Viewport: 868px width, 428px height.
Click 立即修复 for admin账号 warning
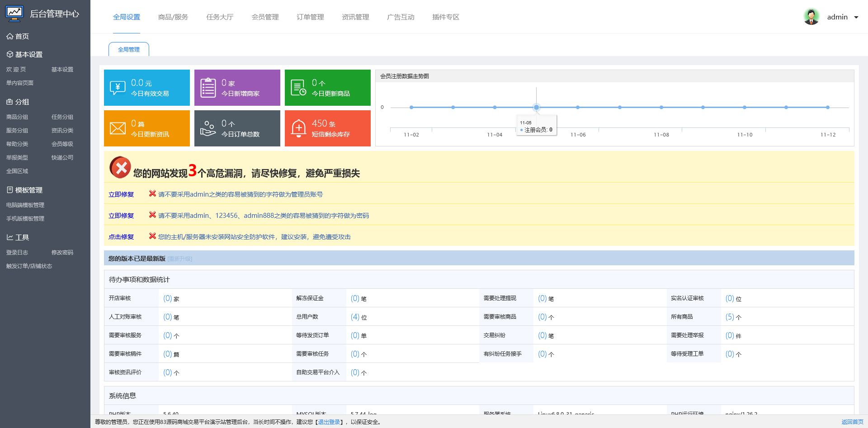[121, 194]
